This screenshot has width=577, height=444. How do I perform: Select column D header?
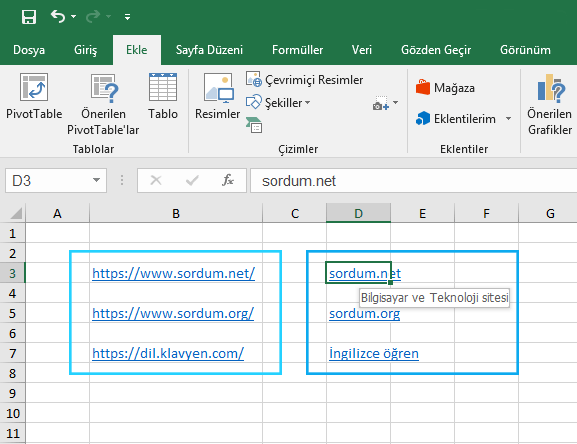coord(358,213)
